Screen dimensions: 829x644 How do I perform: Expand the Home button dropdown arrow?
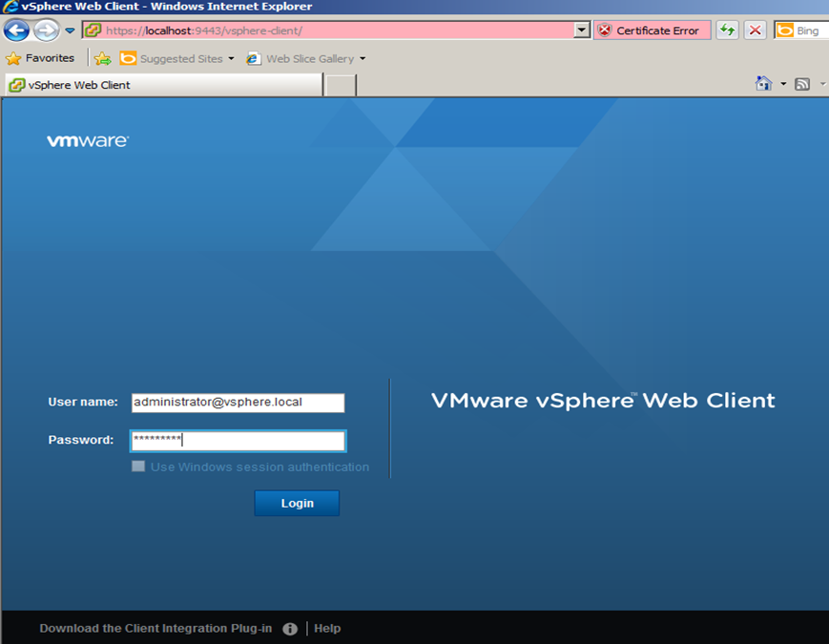[x=783, y=84]
